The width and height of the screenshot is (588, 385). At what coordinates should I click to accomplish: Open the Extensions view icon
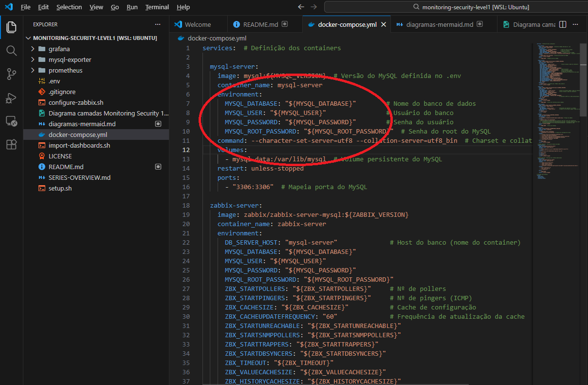[11, 145]
